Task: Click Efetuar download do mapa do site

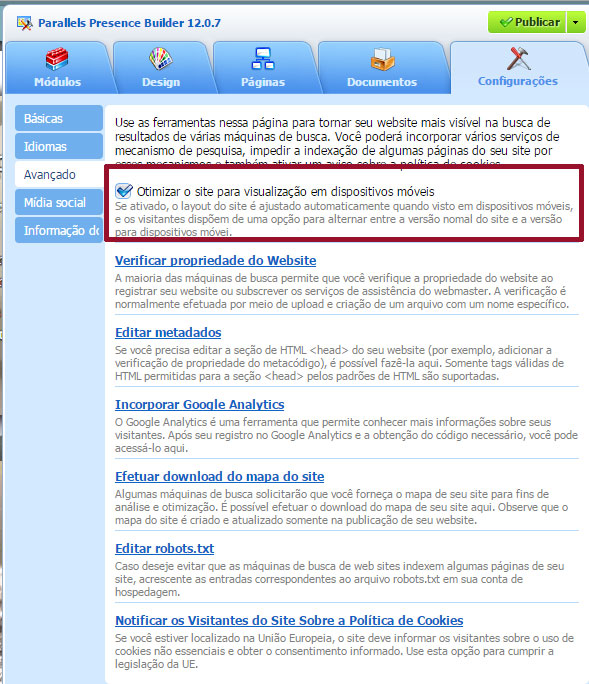Action: [x=219, y=476]
